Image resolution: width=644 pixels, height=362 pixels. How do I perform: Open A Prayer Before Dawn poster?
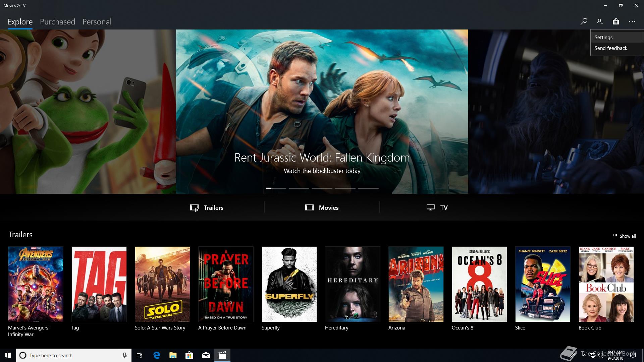(x=226, y=284)
